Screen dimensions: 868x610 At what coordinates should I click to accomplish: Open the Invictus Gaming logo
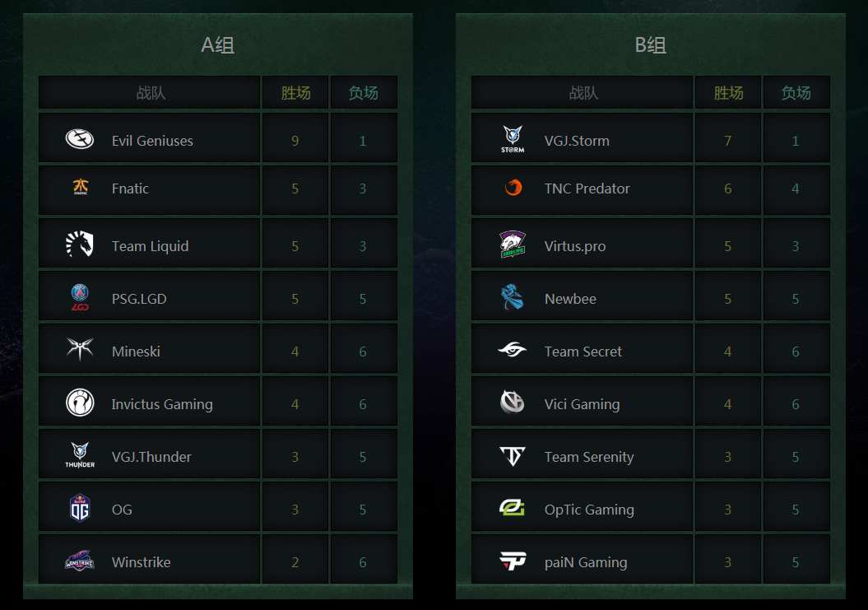[x=80, y=403]
